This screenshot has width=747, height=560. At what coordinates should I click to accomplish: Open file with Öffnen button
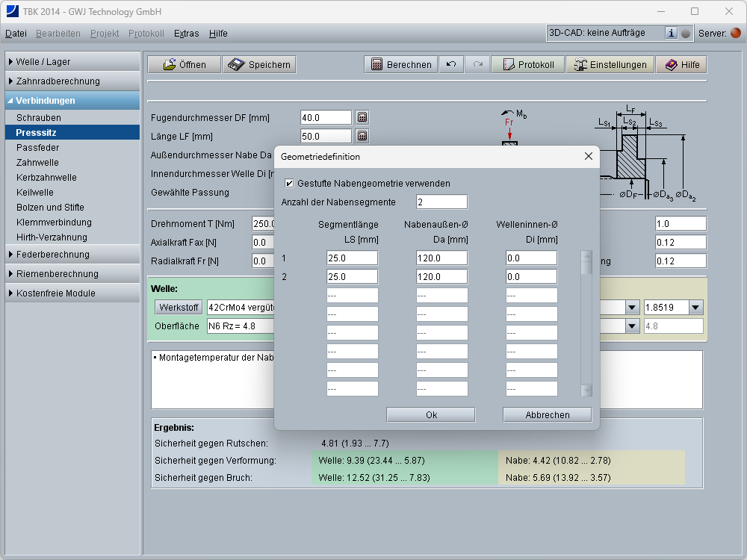coord(184,65)
